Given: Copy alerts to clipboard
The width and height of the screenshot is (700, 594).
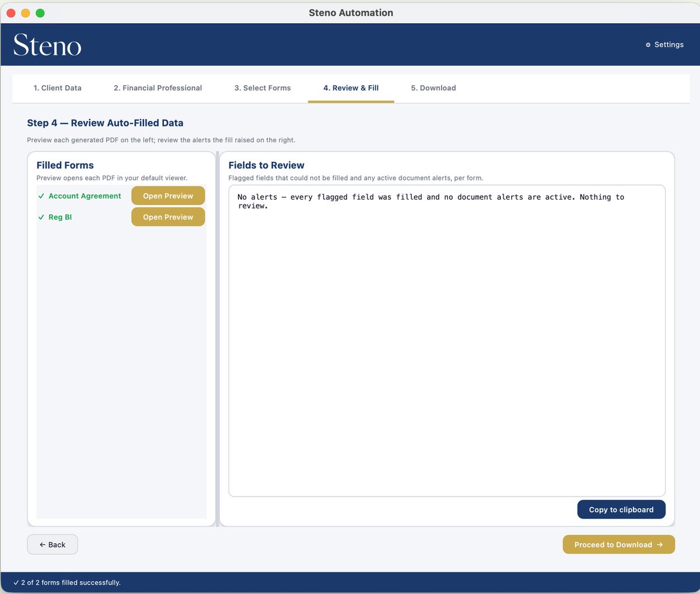Looking at the screenshot, I should click(621, 509).
